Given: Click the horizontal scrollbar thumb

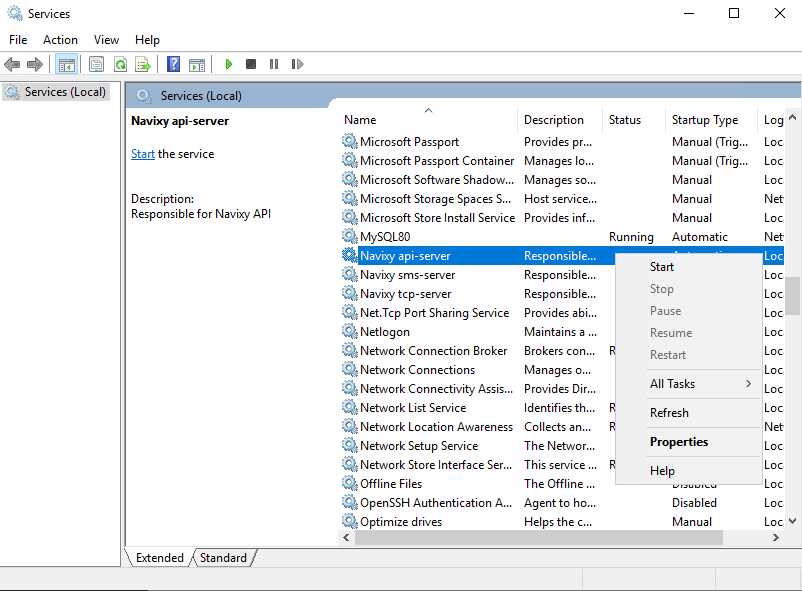Looking at the screenshot, I should click(539, 537).
